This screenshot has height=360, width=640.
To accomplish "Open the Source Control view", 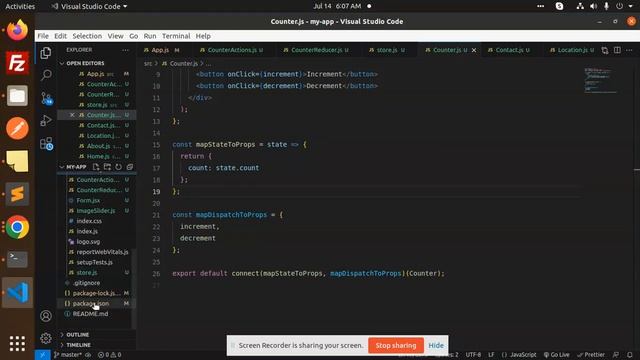I will tap(46, 98).
